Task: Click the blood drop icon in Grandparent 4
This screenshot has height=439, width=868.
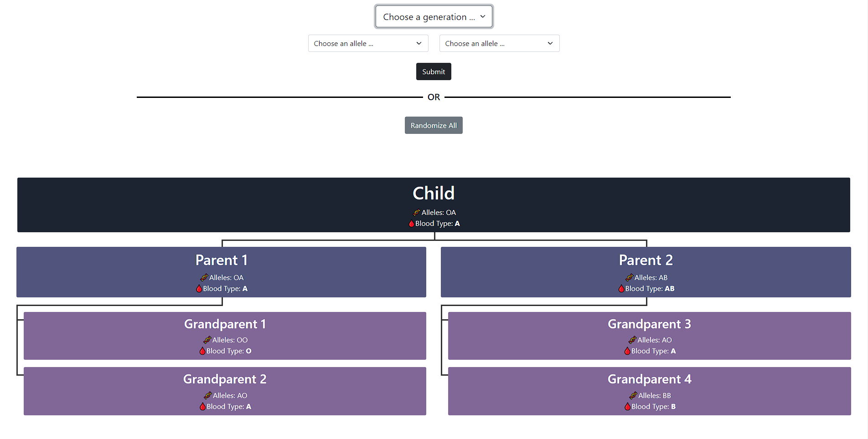Action: pyautogui.click(x=627, y=407)
